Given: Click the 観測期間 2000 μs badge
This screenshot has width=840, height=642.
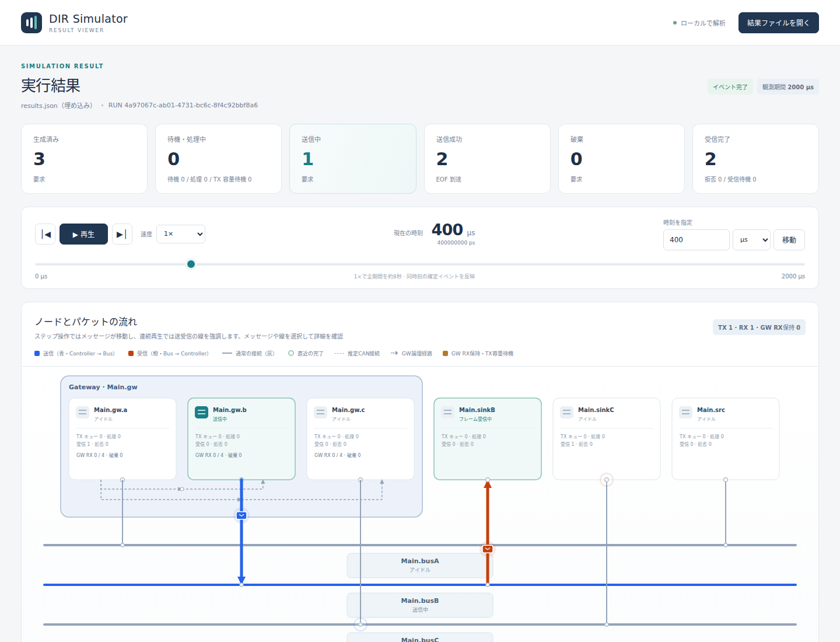Looking at the screenshot, I should click(x=788, y=87).
